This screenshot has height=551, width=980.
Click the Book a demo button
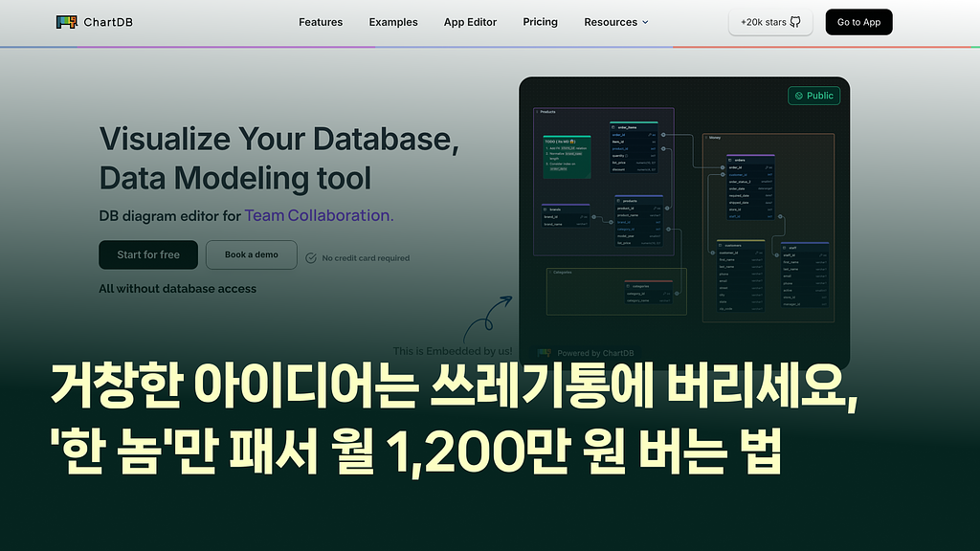click(251, 254)
